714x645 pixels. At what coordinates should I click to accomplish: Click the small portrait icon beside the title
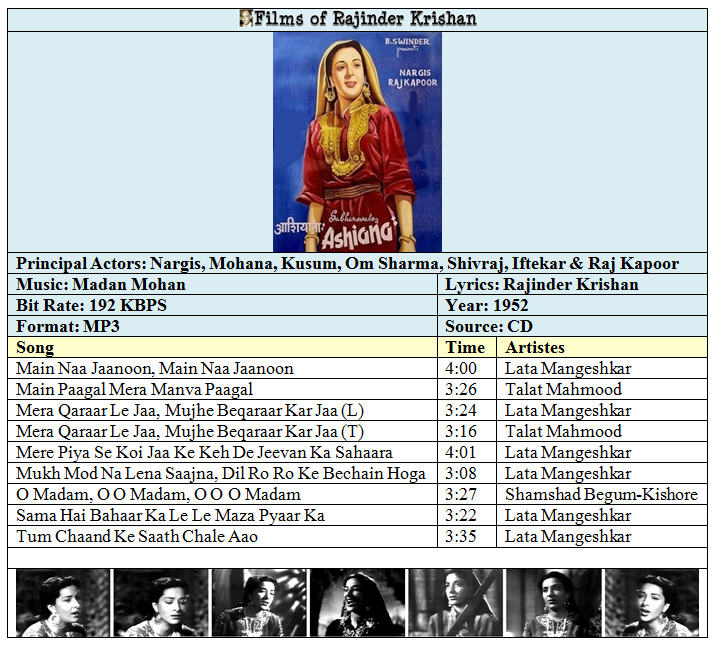click(246, 19)
